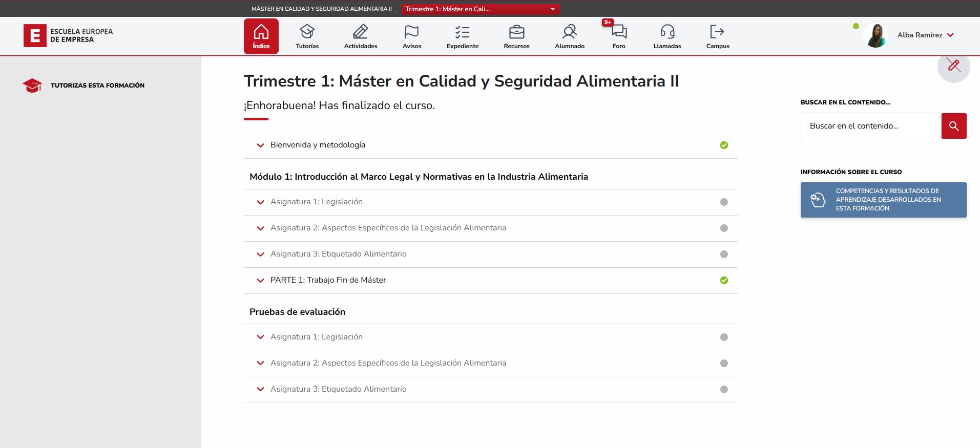The width and height of the screenshot is (980, 448).
Task: Expand Asignatura 2 under Pruebas de evaluación
Action: (x=260, y=364)
